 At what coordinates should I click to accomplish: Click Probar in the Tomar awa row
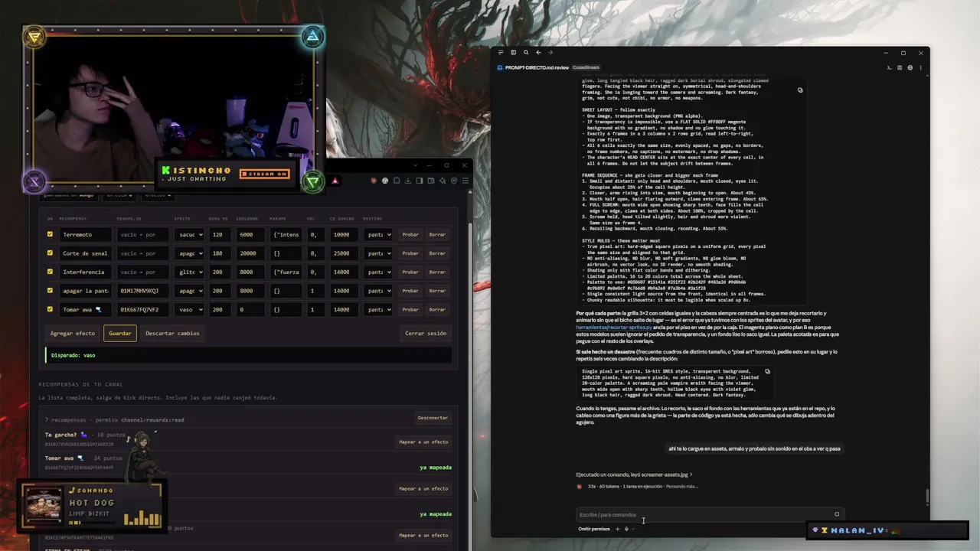tap(410, 309)
